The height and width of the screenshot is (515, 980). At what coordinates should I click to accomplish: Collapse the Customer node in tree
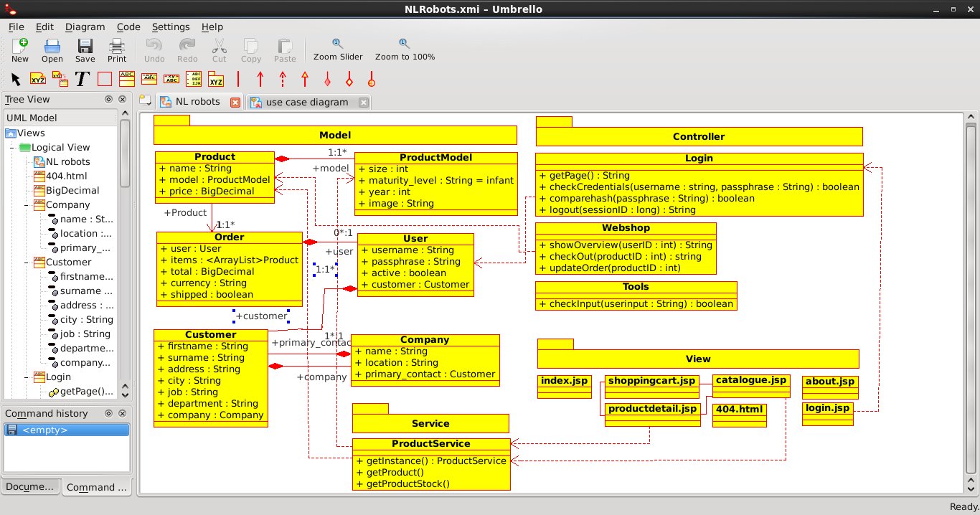click(x=26, y=263)
